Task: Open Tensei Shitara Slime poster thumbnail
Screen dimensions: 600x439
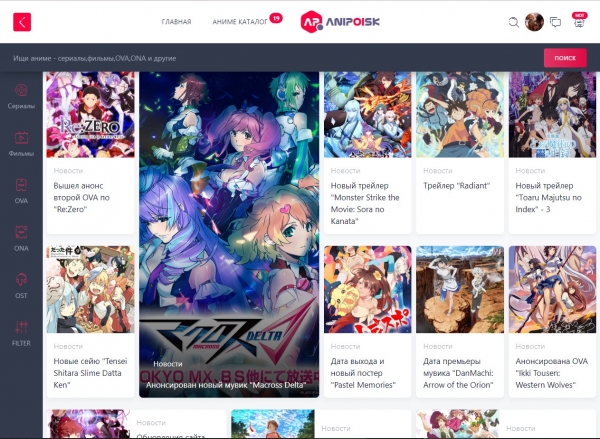Action: point(91,289)
